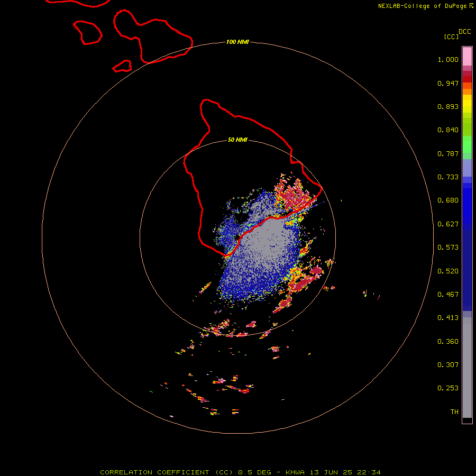Select the 0.253 legend value
This screenshot has width=476, height=476.
click(x=448, y=388)
